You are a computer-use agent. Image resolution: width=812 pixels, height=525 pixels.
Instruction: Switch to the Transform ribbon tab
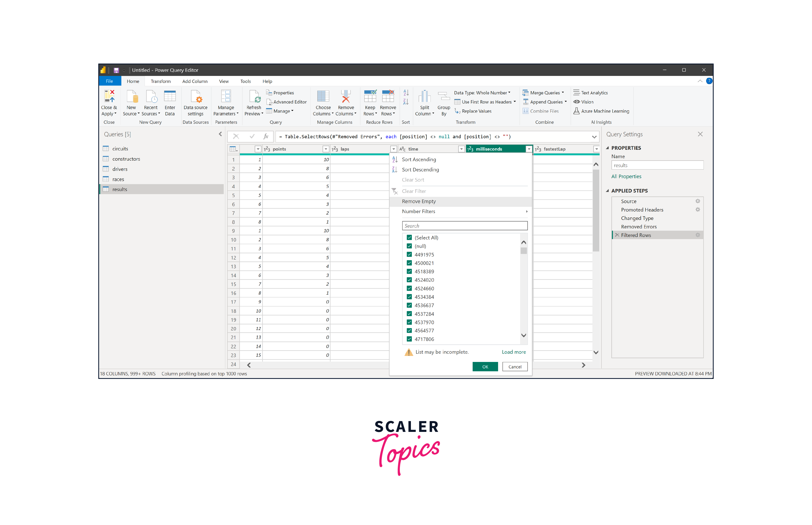click(160, 81)
